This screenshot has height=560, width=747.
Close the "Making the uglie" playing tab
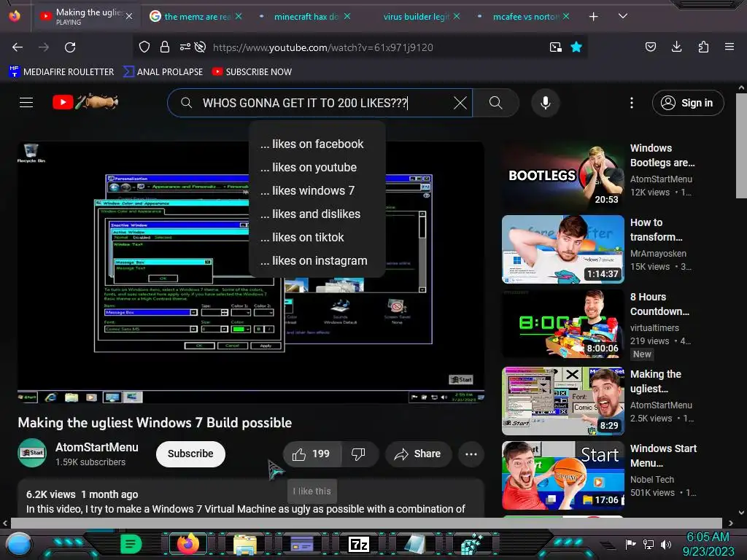click(129, 16)
